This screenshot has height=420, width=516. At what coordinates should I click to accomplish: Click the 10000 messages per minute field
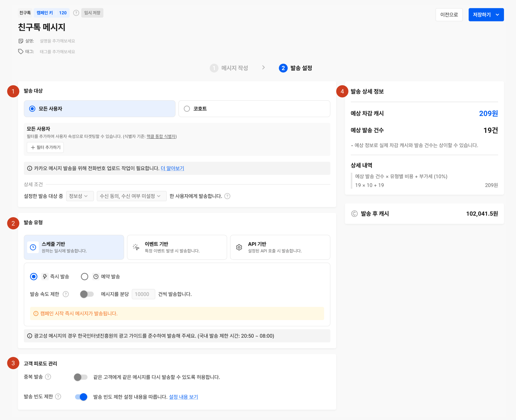point(143,294)
